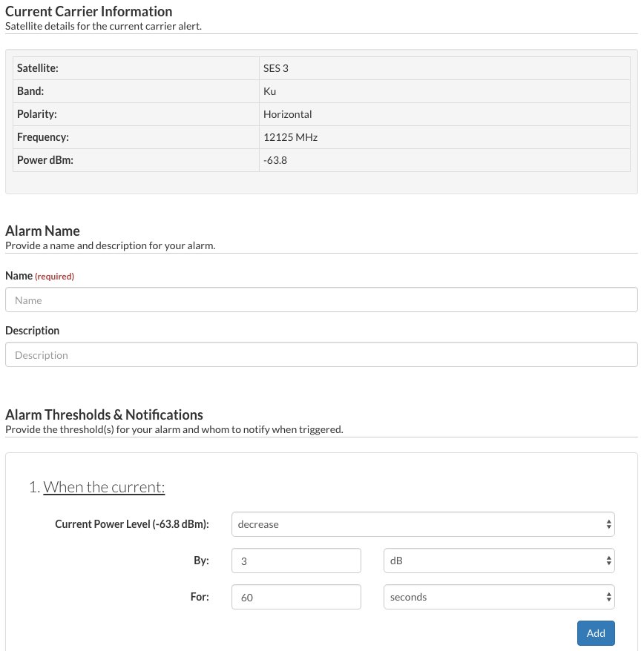
Task: Open the Current Power Level decrease dropdown
Action: [423, 524]
